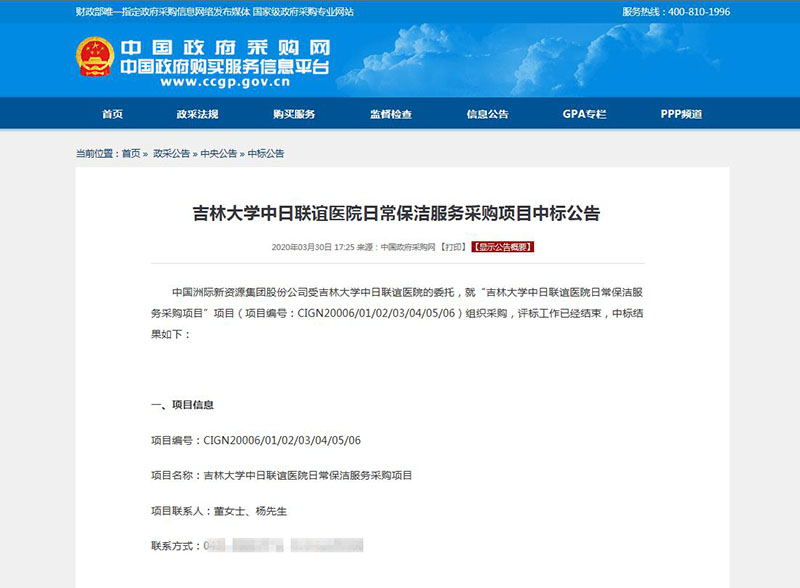800x588 pixels.
Task: Open the 信息公告 navigation item
Action: (487, 114)
